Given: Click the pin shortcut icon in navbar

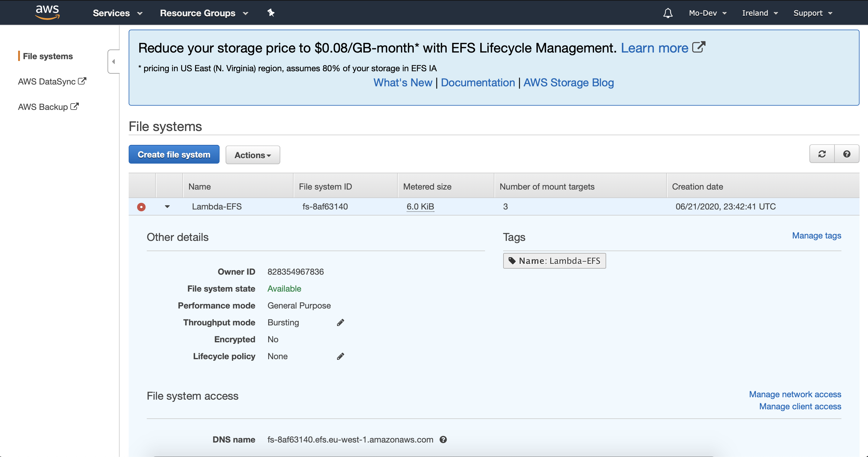Looking at the screenshot, I should click(271, 13).
